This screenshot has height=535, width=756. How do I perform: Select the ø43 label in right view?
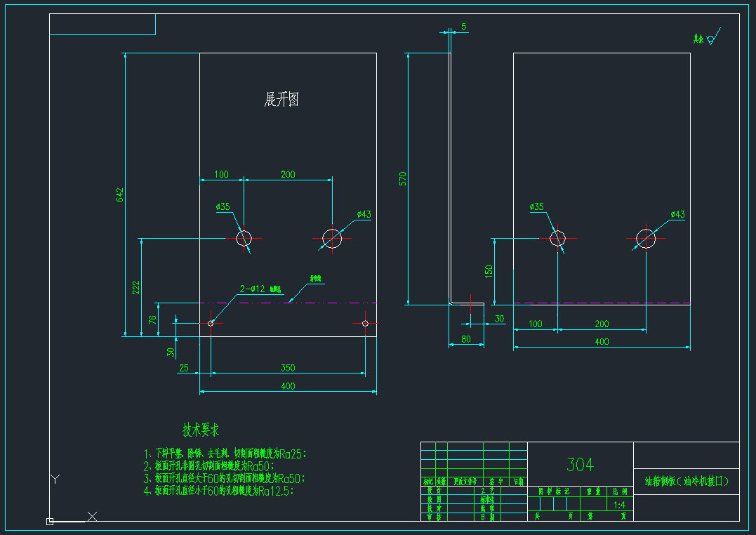click(x=677, y=214)
